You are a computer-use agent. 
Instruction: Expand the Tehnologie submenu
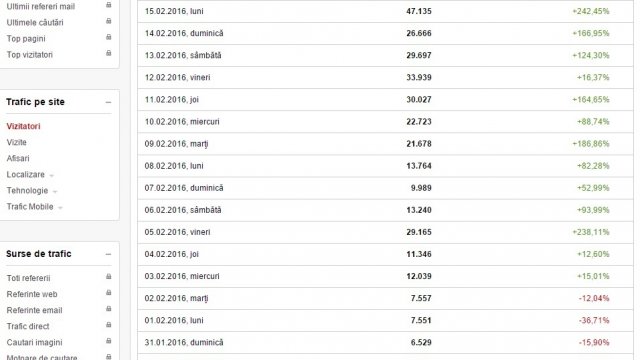click(x=55, y=191)
